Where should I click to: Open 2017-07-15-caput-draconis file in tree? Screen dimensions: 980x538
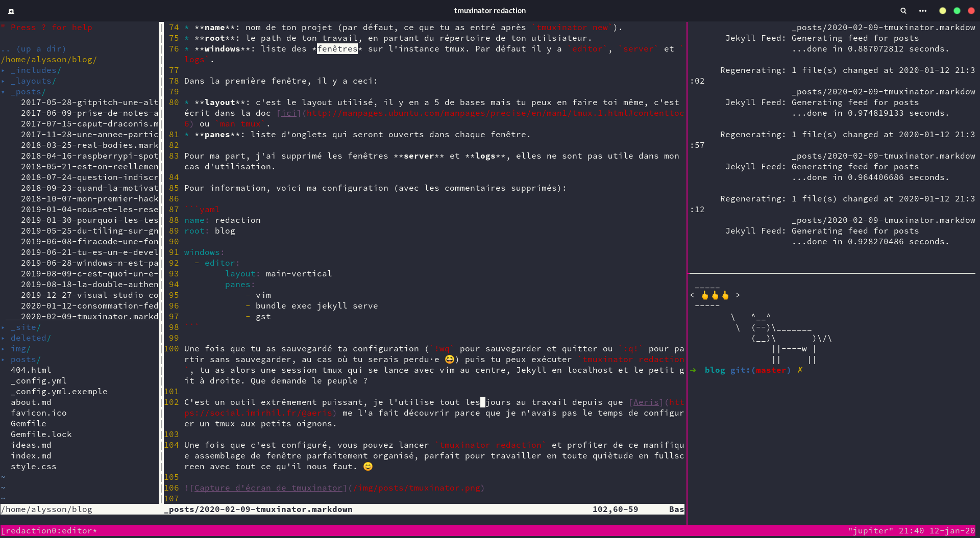[x=90, y=124]
